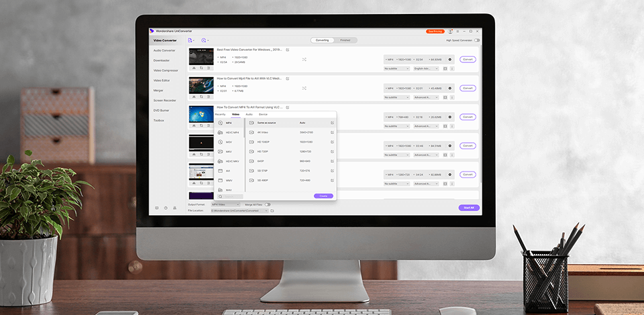Switch to the Recently tab
The width and height of the screenshot is (644, 315).
click(220, 115)
